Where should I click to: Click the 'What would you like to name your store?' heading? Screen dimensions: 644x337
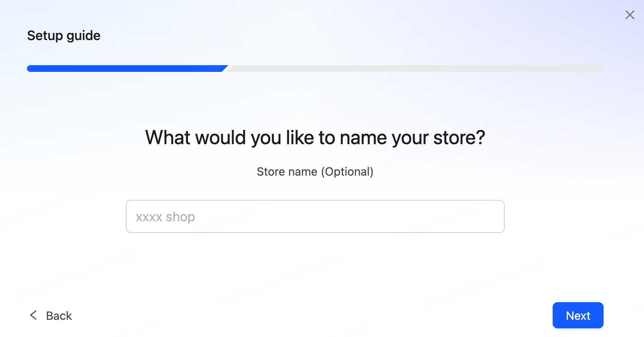coord(315,137)
